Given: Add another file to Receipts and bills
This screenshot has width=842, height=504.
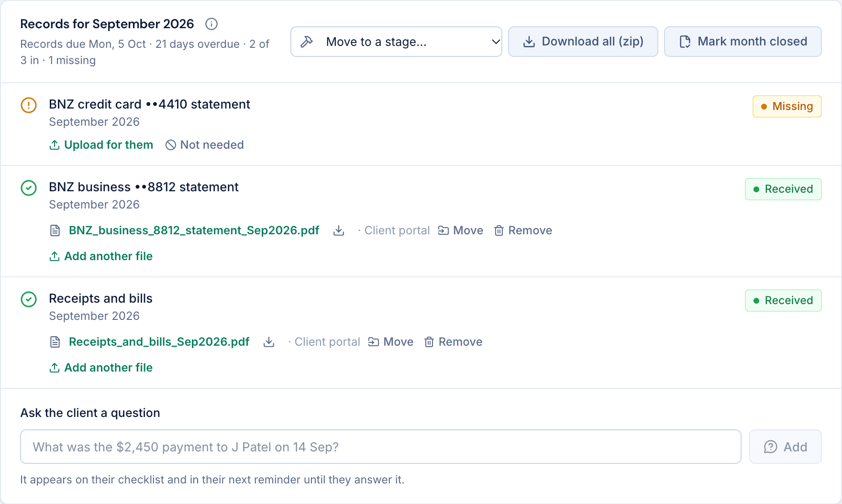Looking at the screenshot, I should tap(101, 368).
